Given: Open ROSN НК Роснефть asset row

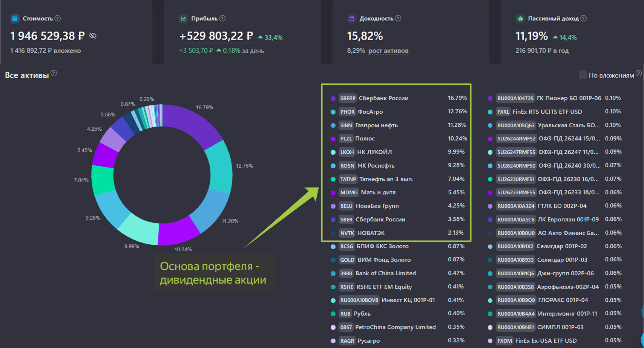Looking at the screenshot, I should pos(399,166).
